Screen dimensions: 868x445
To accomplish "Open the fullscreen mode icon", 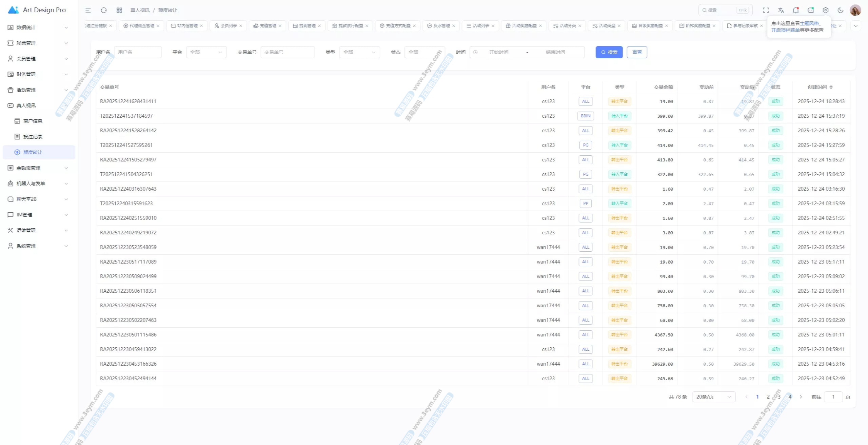I will click(766, 10).
